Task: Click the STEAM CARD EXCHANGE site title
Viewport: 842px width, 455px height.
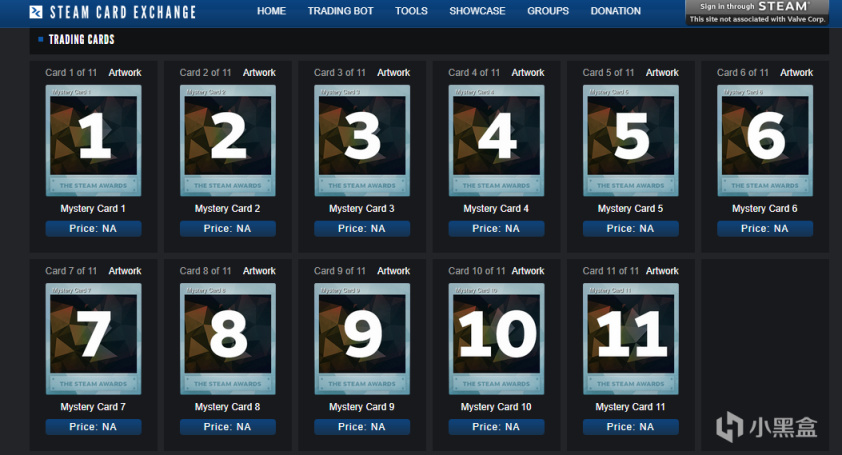Action: tap(123, 12)
